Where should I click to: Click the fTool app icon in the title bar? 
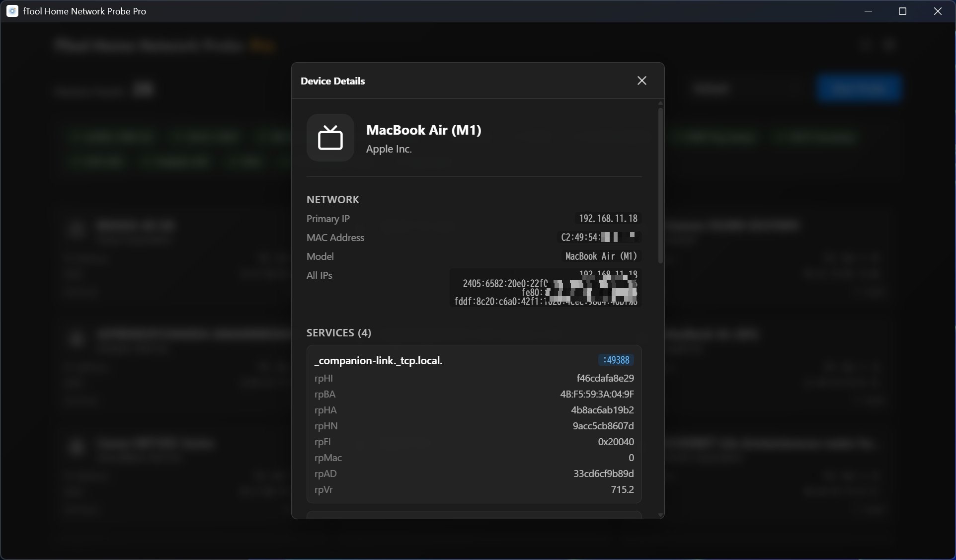click(12, 11)
